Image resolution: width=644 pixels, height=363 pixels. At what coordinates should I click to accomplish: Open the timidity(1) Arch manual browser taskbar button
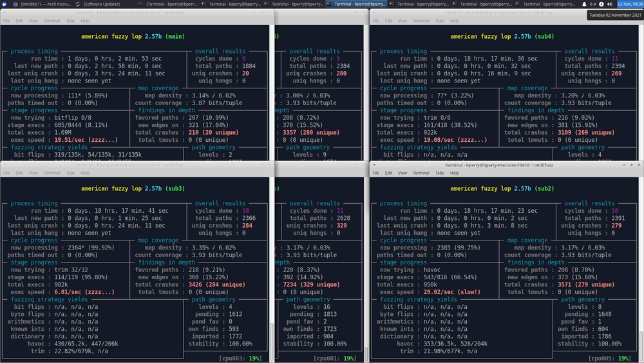[42, 4]
